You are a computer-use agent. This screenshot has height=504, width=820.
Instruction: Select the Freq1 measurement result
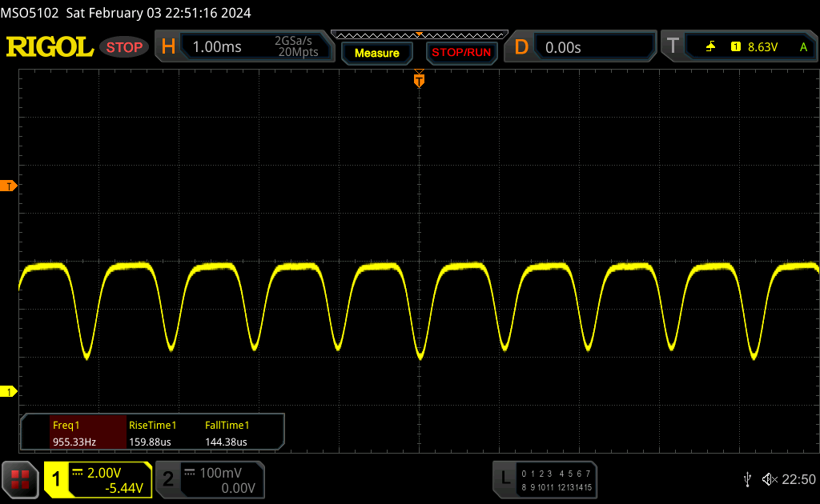click(74, 433)
